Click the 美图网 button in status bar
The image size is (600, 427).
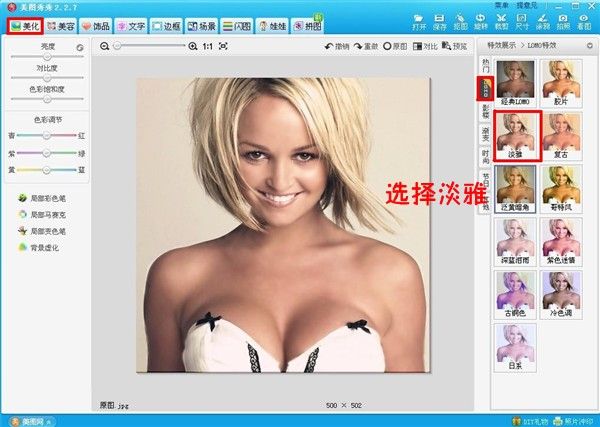(31, 422)
